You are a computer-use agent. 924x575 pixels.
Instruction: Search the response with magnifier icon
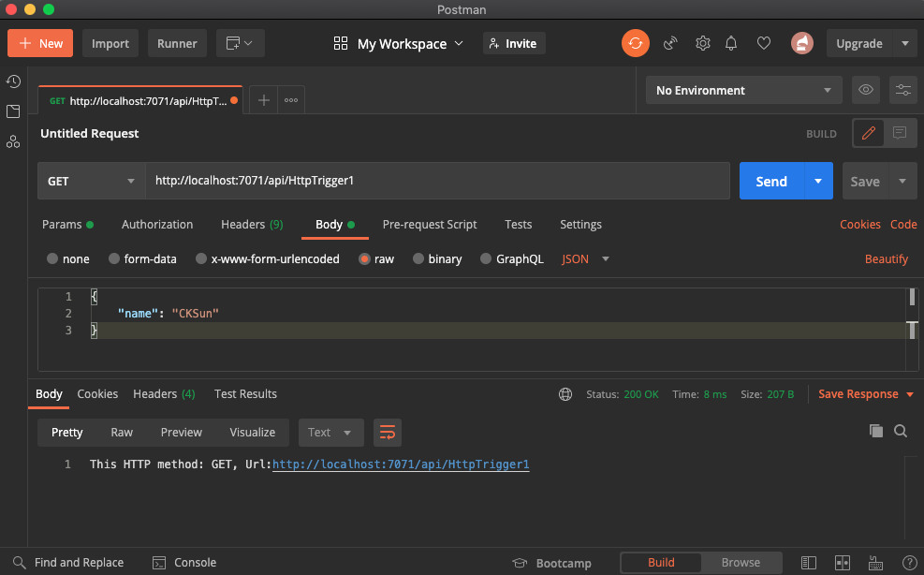tap(901, 431)
